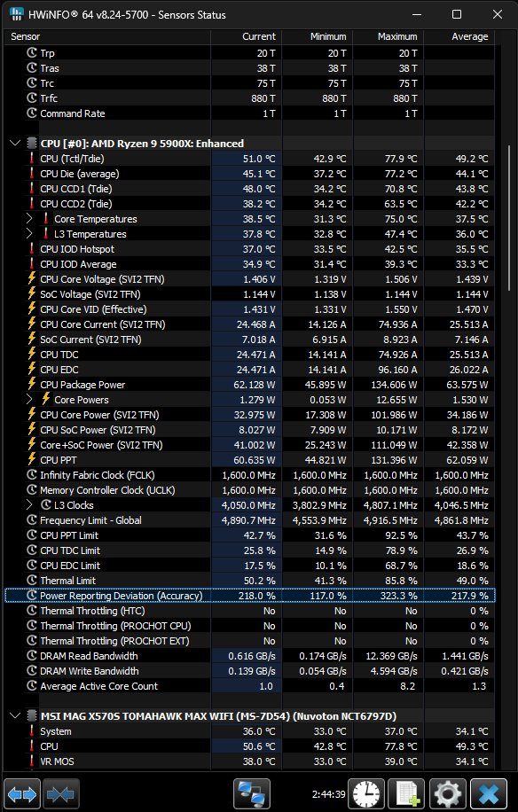This screenshot has height=812, width=518.
Task: Click the 12.369 GB/s DRAM read maximum
Action: tap(390, 656)
